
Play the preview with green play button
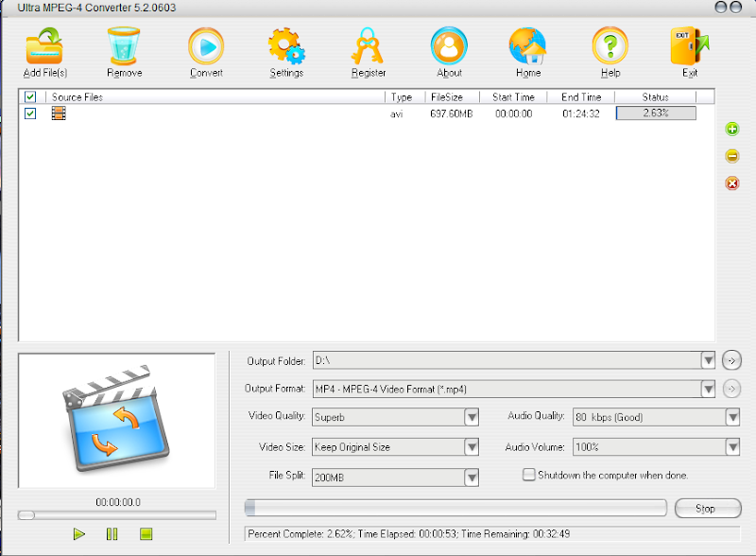coord(79,534)
